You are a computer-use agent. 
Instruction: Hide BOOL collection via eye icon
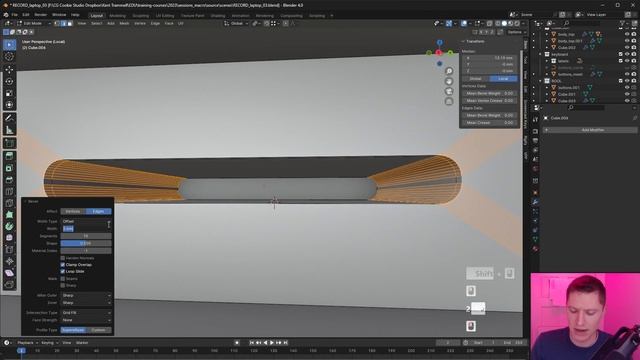627,81
